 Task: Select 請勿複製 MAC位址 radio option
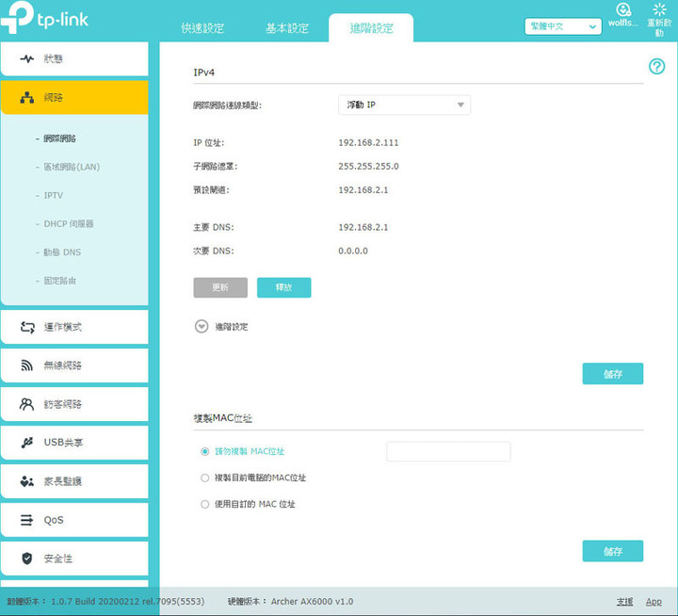[205, 451]
